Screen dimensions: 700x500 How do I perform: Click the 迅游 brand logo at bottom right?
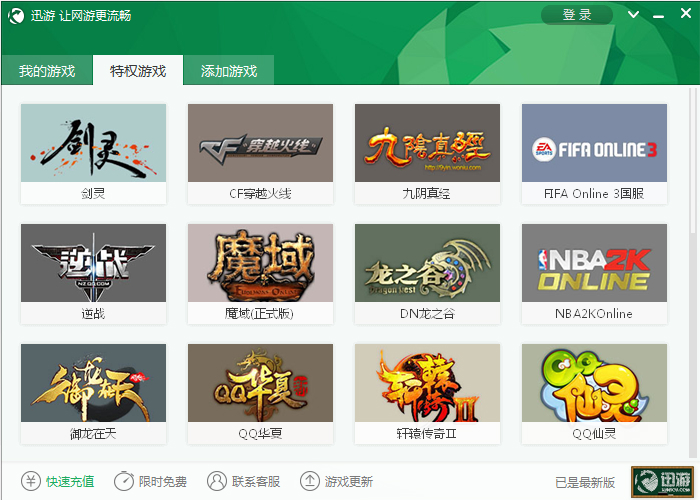point(662,482)
